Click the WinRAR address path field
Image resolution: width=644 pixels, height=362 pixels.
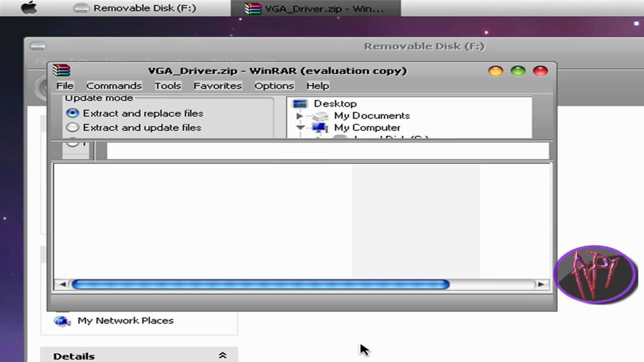(328, 151)
